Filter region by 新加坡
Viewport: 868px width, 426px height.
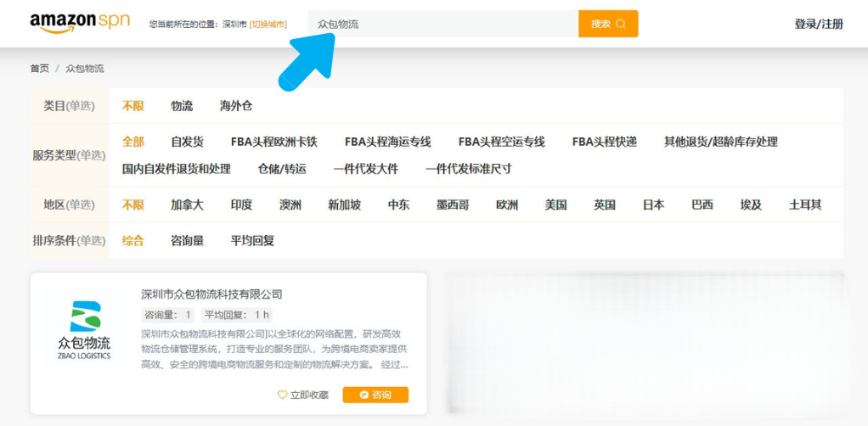pyautogui.click(x=344, y=205)
